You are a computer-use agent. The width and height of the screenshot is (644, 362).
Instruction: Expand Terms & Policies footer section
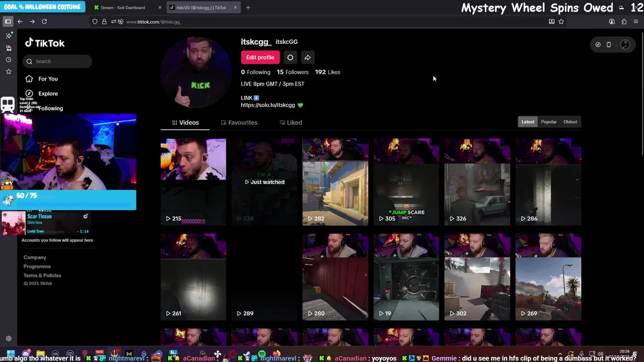coord(42,276)
